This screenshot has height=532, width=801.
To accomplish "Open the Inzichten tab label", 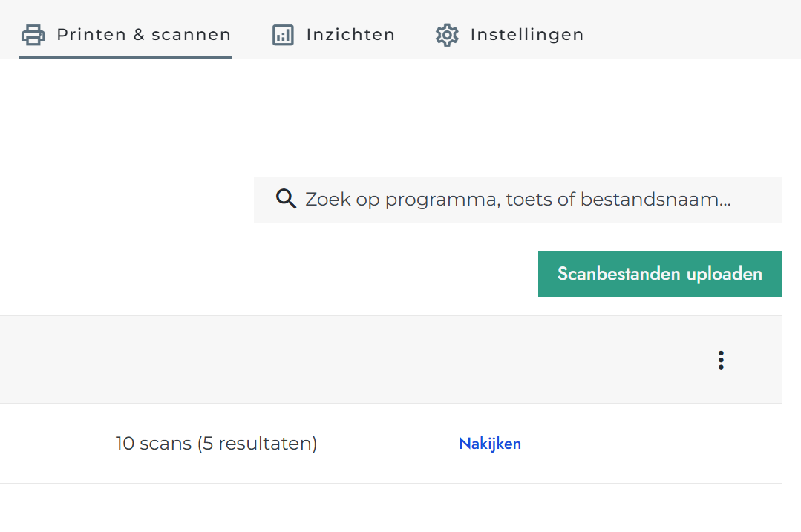I will [350, 35].
